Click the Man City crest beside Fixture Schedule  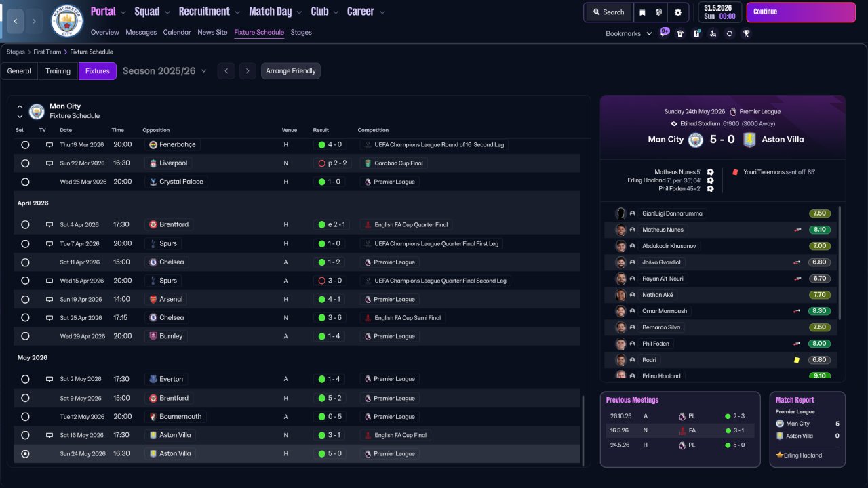37,111
